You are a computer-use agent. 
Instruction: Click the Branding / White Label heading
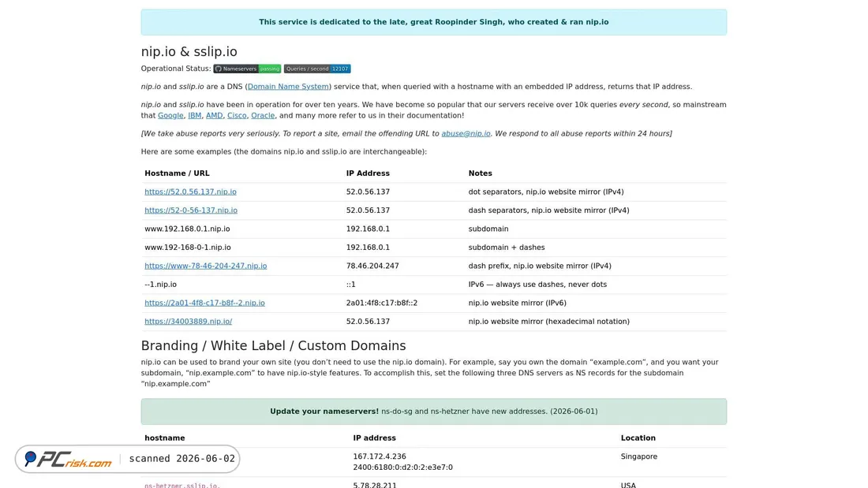274,346
